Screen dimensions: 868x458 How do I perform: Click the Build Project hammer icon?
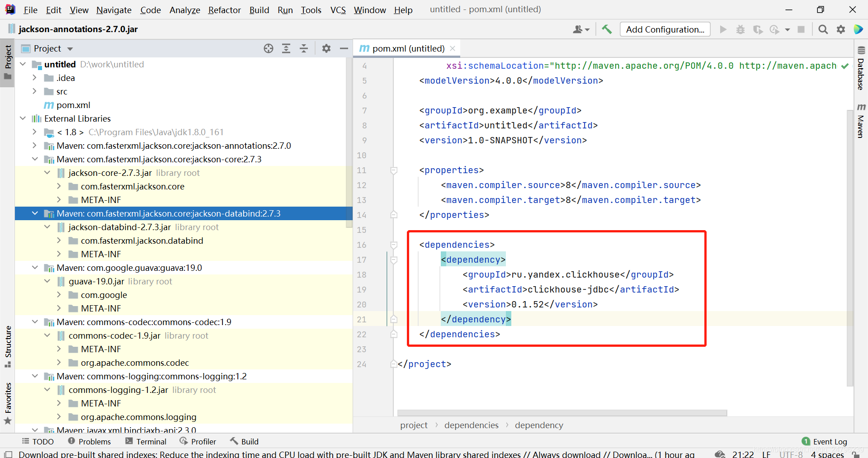point(607,29)
